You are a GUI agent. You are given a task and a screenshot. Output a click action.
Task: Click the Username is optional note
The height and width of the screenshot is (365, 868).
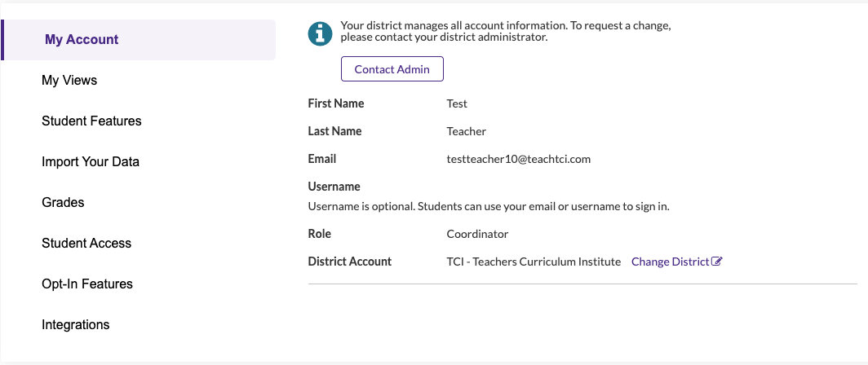tap(488, 206)
